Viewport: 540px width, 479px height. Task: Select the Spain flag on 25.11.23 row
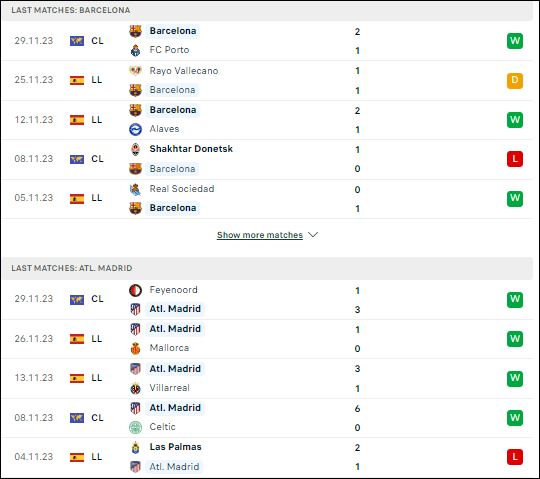point(77,80)
